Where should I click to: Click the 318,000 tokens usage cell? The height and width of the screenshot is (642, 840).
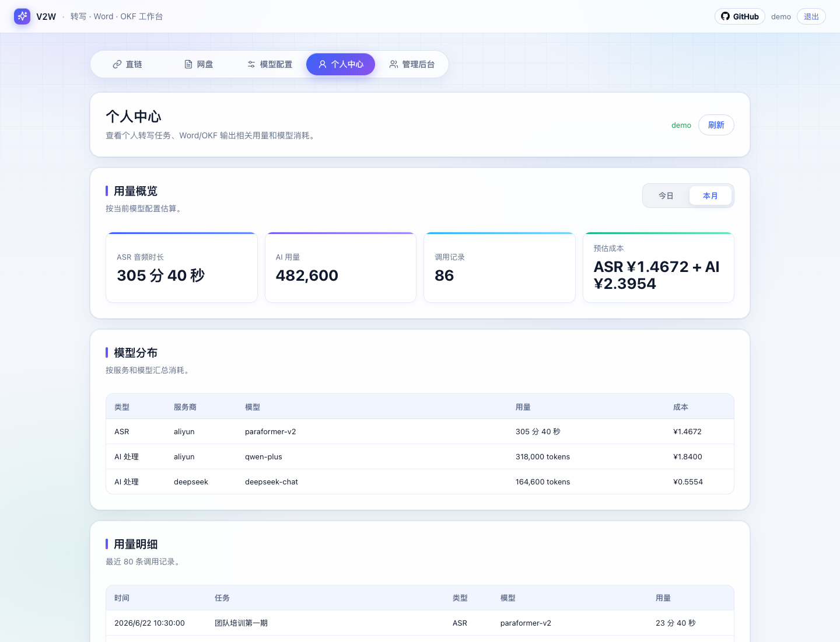tap(543, 457)
